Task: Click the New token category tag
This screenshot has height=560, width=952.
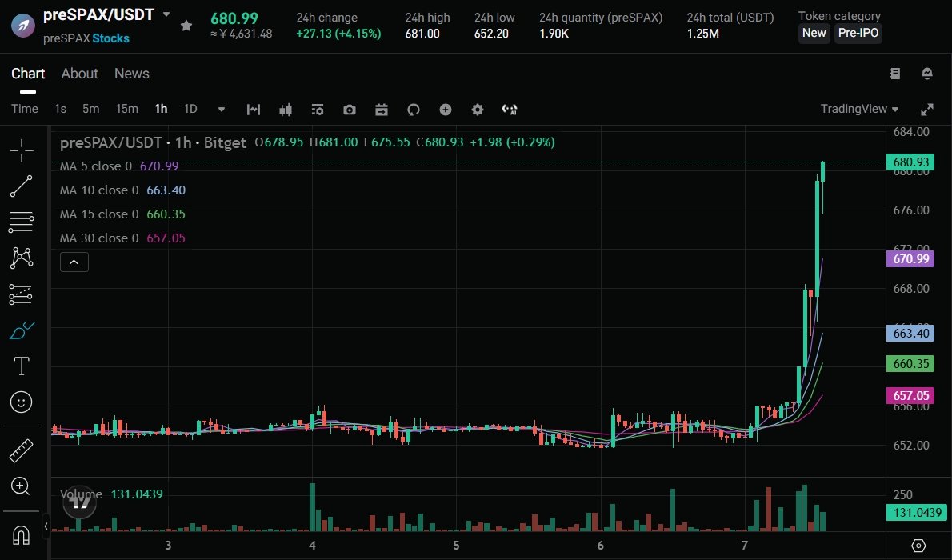Action: (x=814, y=33)
